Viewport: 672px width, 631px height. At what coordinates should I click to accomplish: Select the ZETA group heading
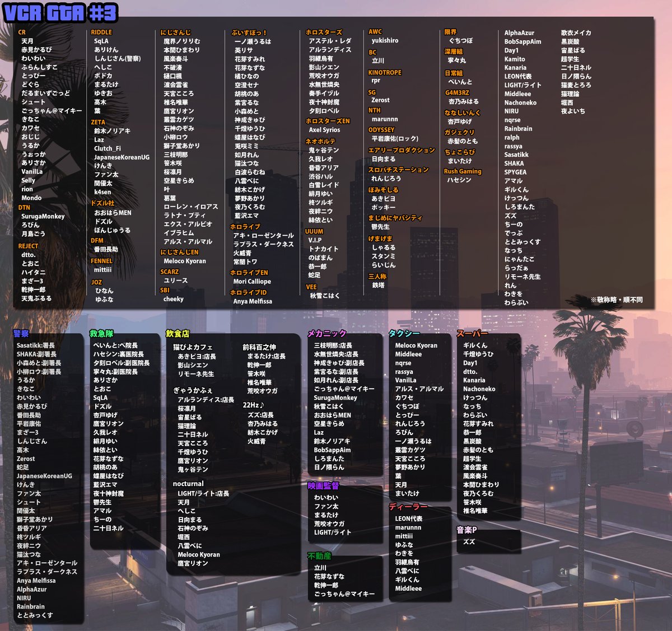click(98, 122)
